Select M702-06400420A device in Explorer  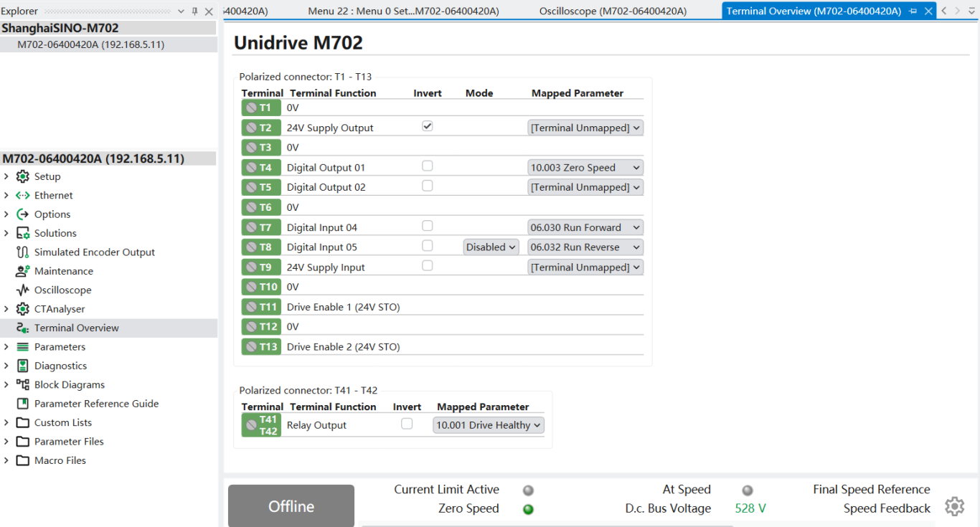pyautogui.click(x=91, y=44)
